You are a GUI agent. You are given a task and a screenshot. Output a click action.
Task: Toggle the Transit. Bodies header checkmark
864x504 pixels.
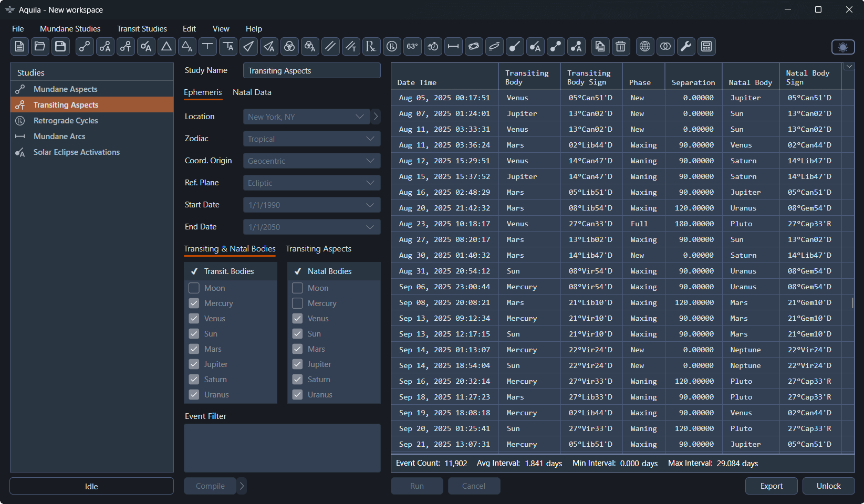[x=194, y=271]
